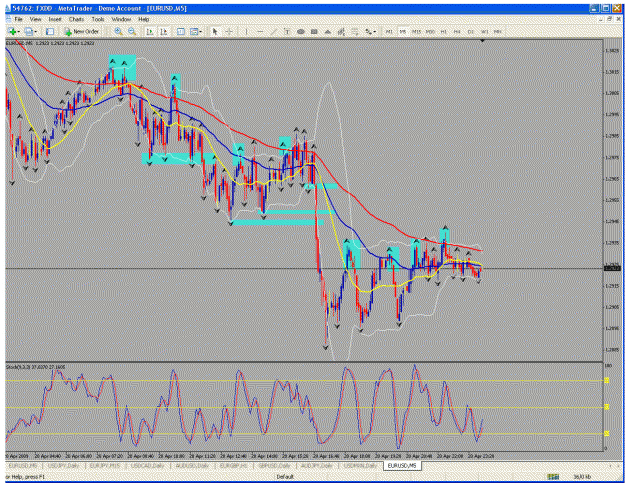Toggle the Chart Shift icon
The width and height of the screenshot is (625, 483).
[164, 31]
